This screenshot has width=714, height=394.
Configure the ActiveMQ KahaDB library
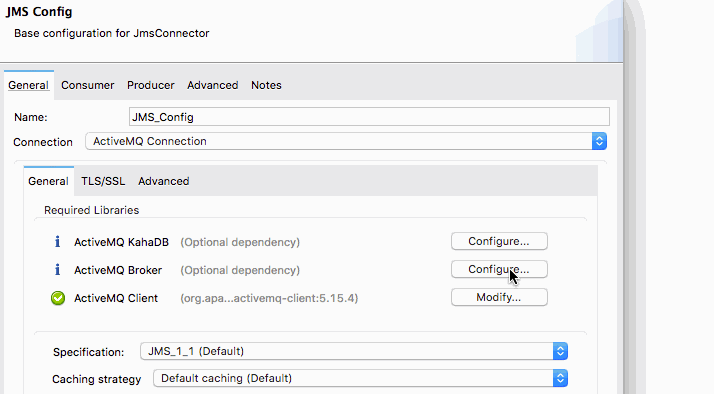coord(499,241)
